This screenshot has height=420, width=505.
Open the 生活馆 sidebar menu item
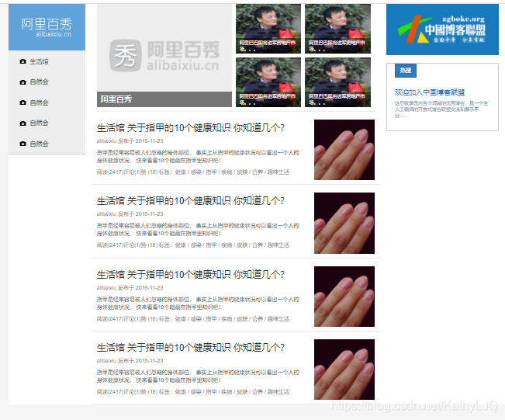[39, 61]
